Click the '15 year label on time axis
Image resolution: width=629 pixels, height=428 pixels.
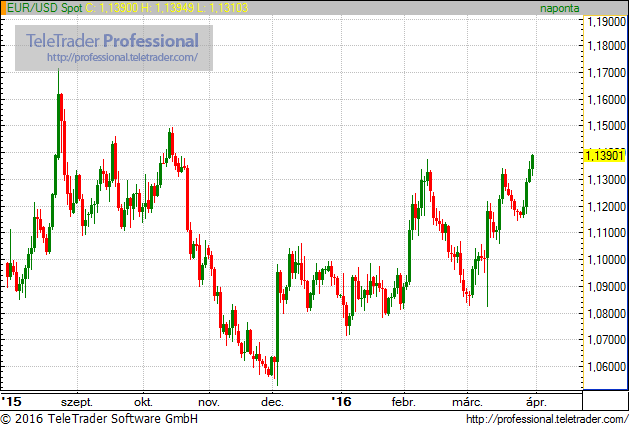coord(12,402)
